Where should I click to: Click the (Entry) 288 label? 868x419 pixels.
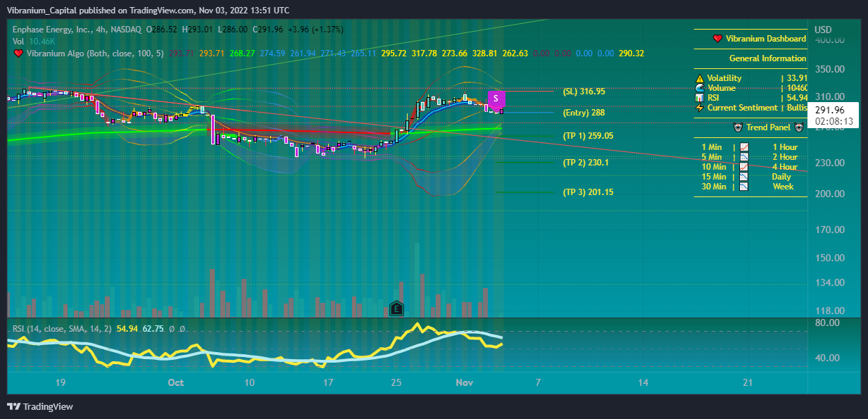pos(584,113)
